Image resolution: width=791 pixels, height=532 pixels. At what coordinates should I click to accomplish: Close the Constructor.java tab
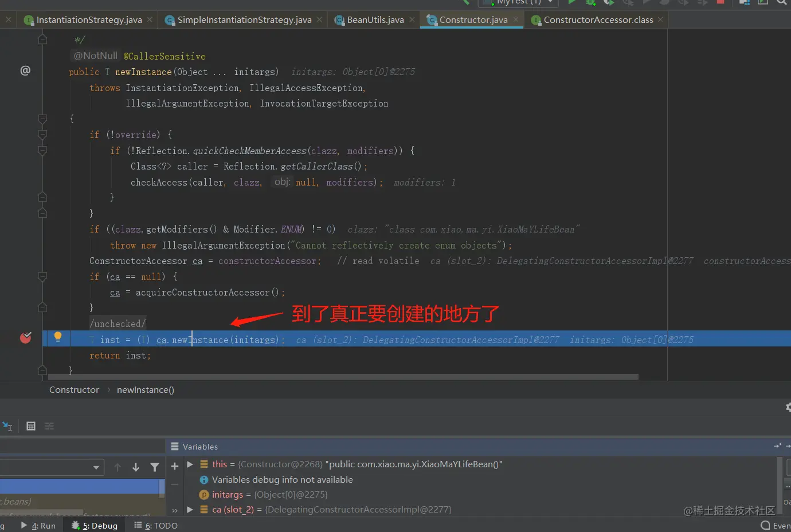pos(516,19)
